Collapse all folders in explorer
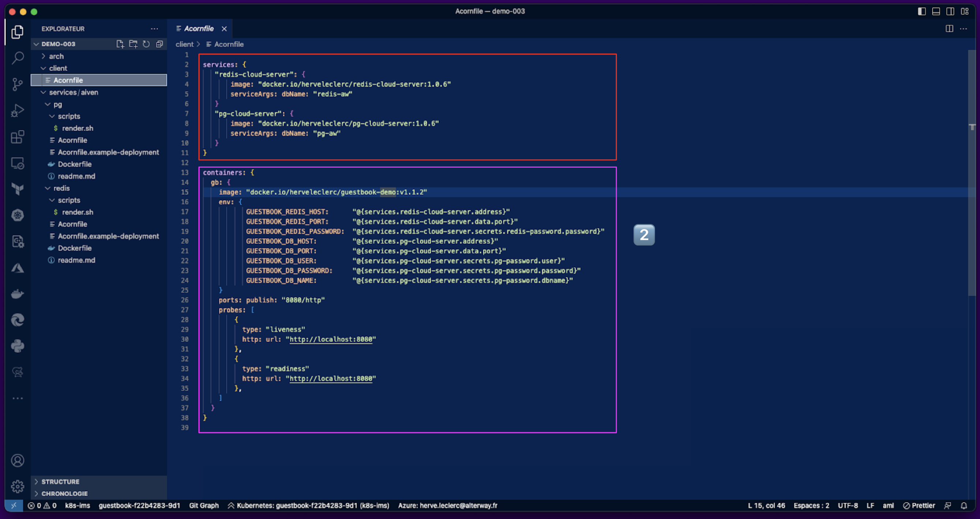980x519 pixels. pyautogui.click(x=160, y=44)
